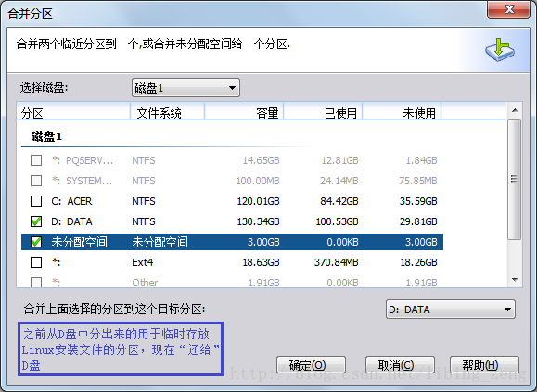Click the 帮助(H) button
The image size is (537, 392).
[x=484, y=365]
